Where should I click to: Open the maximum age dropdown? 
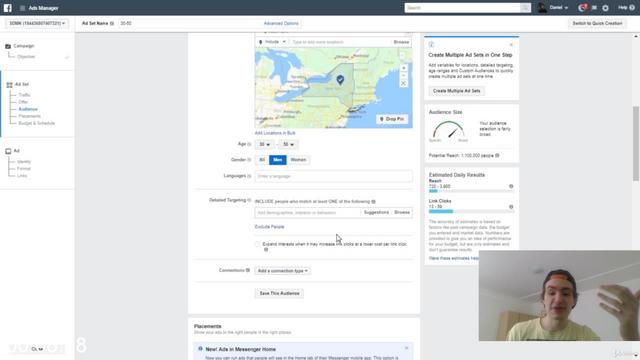[289, 144]
